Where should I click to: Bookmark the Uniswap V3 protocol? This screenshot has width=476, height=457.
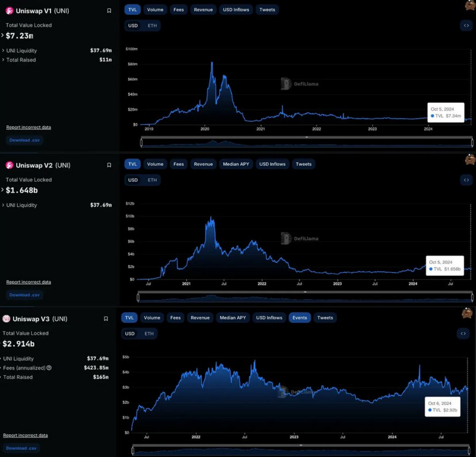106,319
